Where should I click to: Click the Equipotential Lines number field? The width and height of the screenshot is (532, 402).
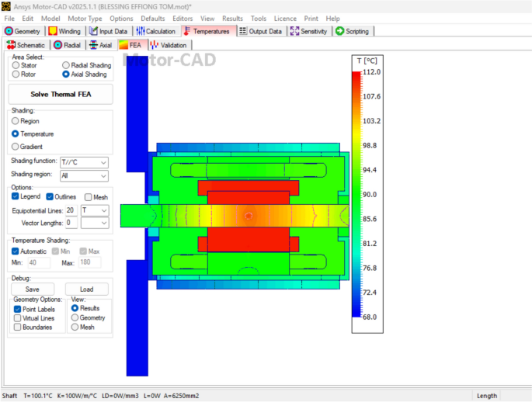coord(71,210)
